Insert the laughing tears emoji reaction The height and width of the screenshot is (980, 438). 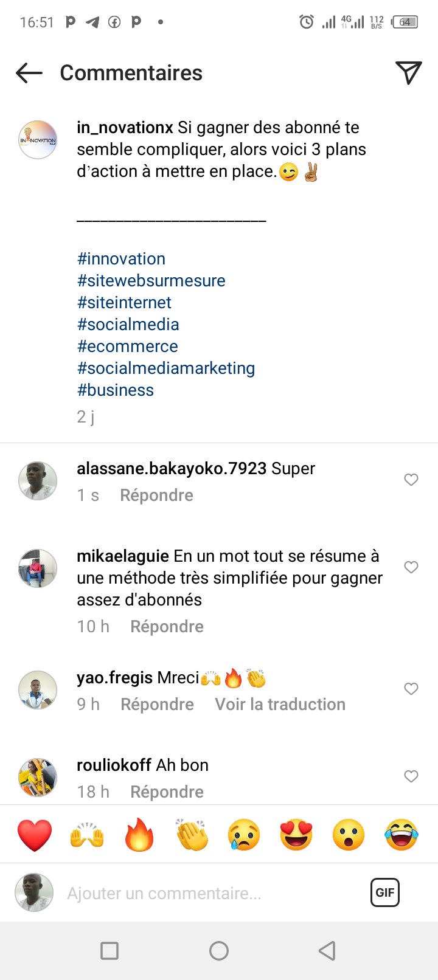point(401,835)
